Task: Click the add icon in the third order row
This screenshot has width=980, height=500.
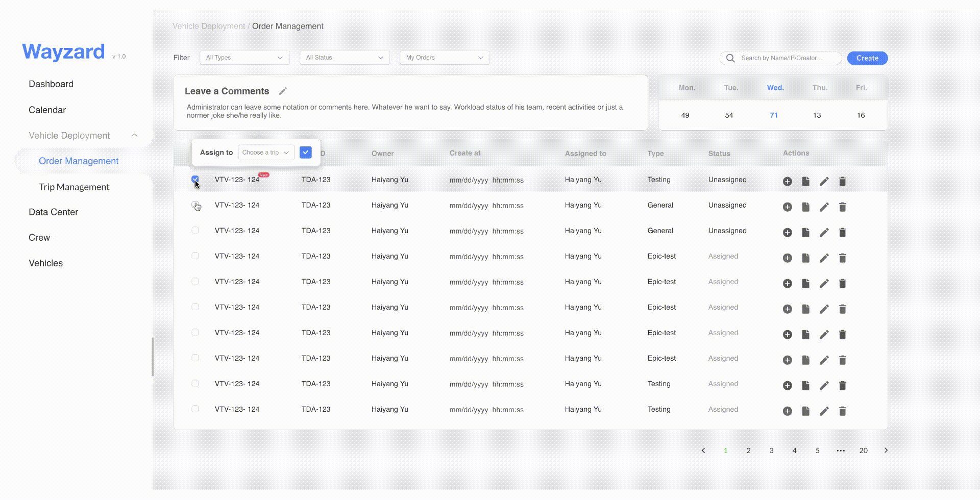Action: 788,232
